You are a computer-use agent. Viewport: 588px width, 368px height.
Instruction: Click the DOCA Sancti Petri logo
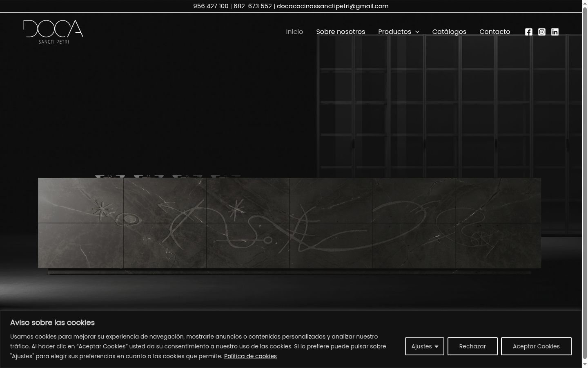coord(53,32)
